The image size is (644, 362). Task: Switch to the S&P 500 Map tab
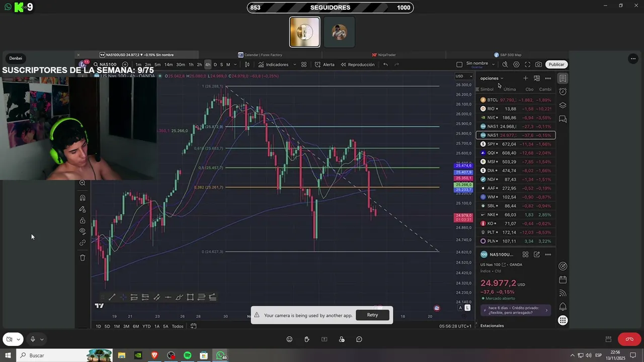point(508,55)
